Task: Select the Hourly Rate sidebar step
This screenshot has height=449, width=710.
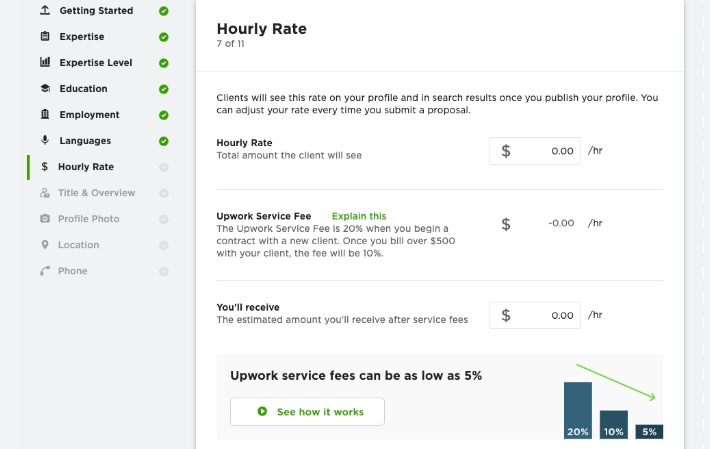Action: click(x=86, y=167)
